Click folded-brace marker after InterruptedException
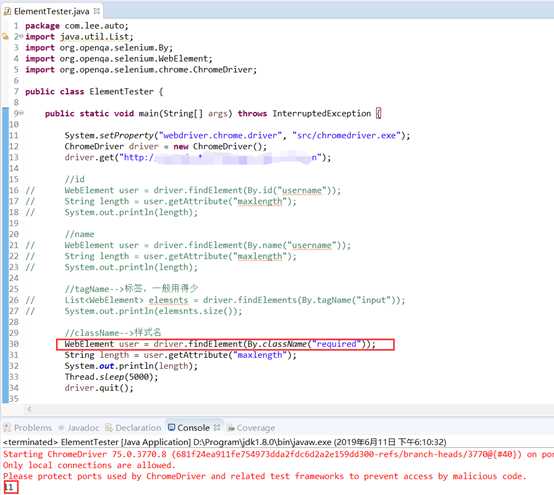Image resolution: width=554 pixels, height=495 pixels. tap(378, 113)
